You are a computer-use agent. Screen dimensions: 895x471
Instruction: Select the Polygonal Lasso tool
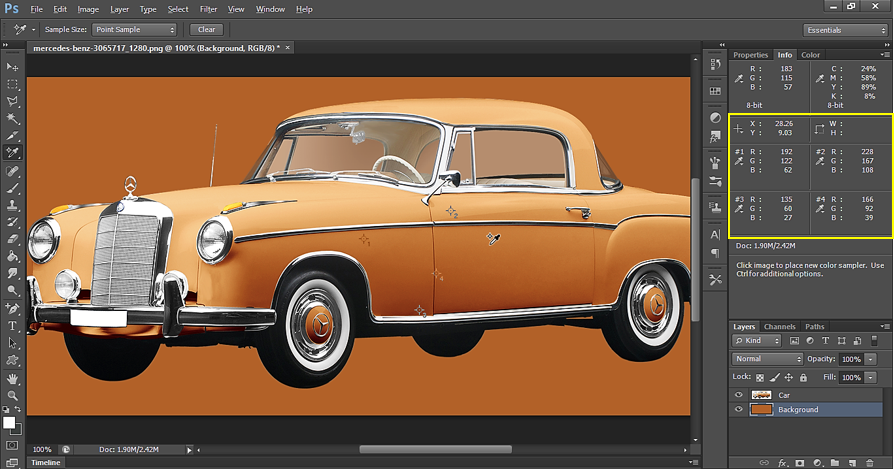click(x=12, y=102)
